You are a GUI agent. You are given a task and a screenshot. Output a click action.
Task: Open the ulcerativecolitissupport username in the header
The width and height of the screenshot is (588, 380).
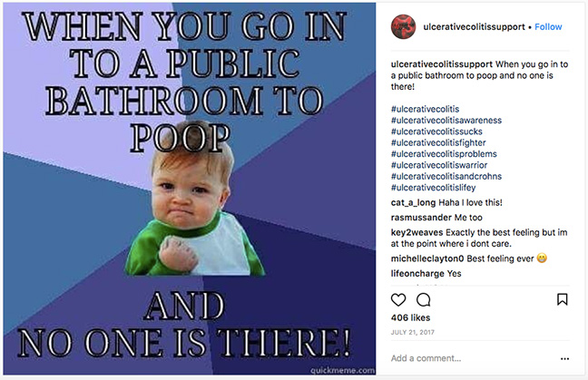coord(474,27)
